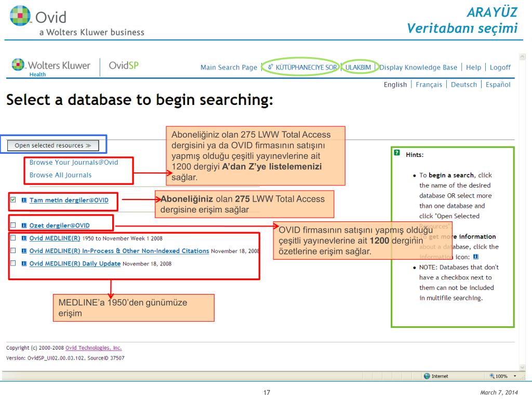Open the zoom level dropdown arrow
Viewport: 532px width, 399px height.
pyautogui.click(x=515, y=376)
